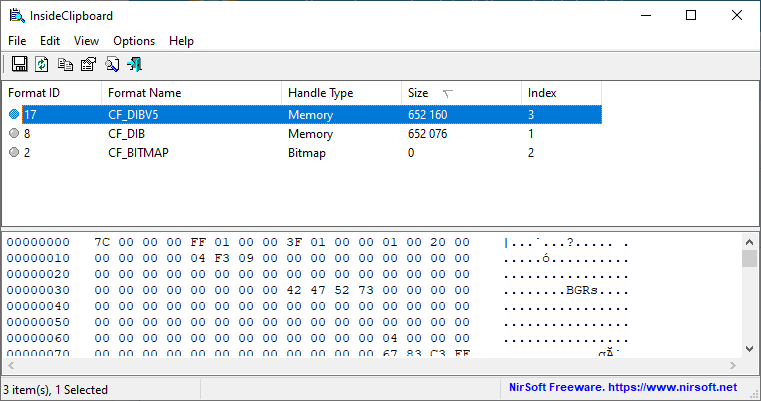761x401 pixels.
Task: Open the File menu
Action: [17, 41]
